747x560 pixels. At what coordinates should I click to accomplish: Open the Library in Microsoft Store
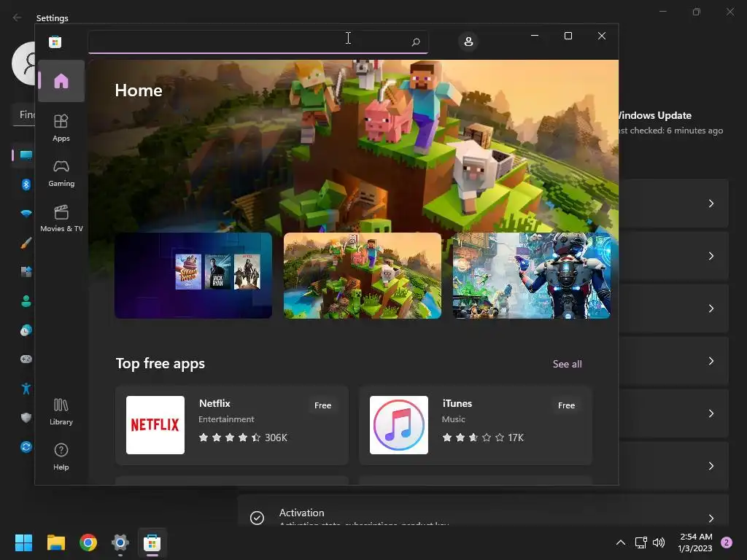click(x=61, y=411)
